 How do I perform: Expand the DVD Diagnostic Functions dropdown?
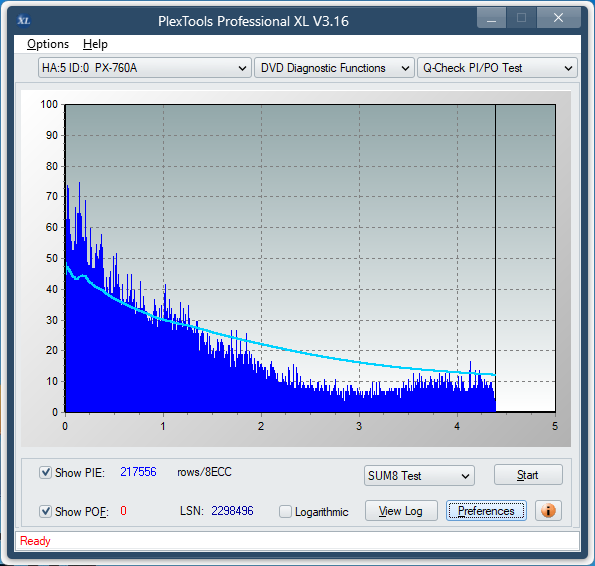[x=334, y=68]
